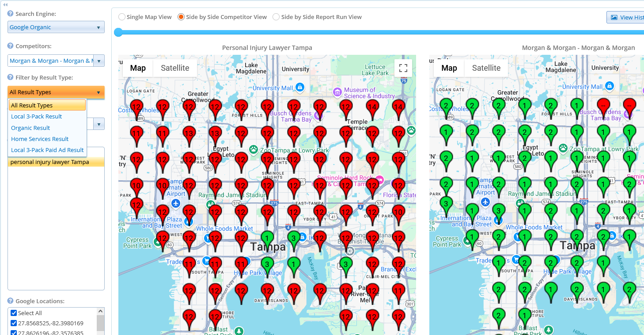This screenshot has height=335, width=644.
Task: Click Personal Injury Lawyer Tampa map title
Action: [267, 48]
